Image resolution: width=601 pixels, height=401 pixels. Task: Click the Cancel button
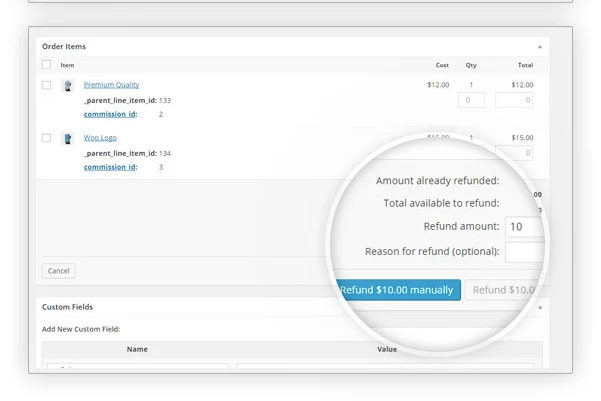point(59,271)
